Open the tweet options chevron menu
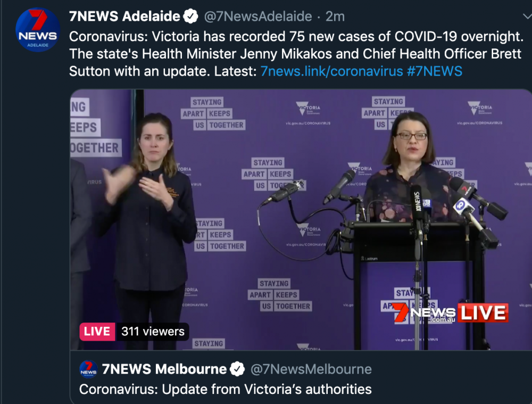The image size is (532, 404). click(x=527, y=16)
